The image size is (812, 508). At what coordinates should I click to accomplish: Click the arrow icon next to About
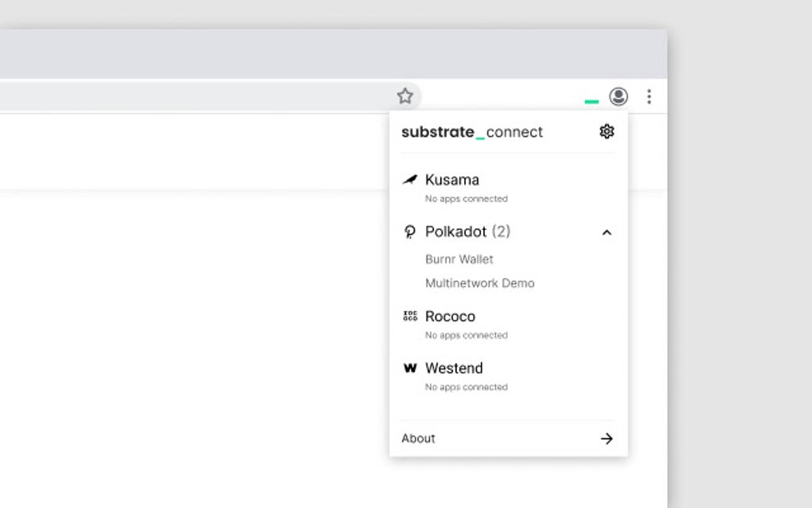[x=607, y=438]
